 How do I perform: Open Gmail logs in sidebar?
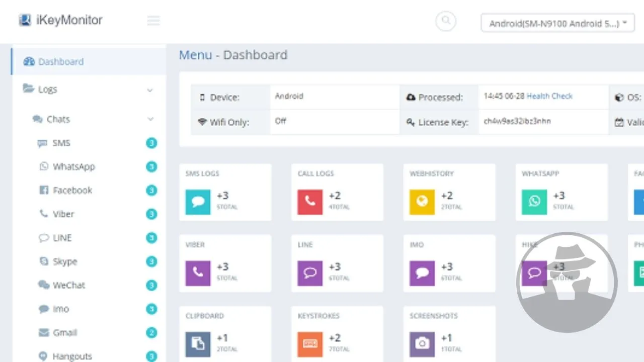tap(65, 332)
